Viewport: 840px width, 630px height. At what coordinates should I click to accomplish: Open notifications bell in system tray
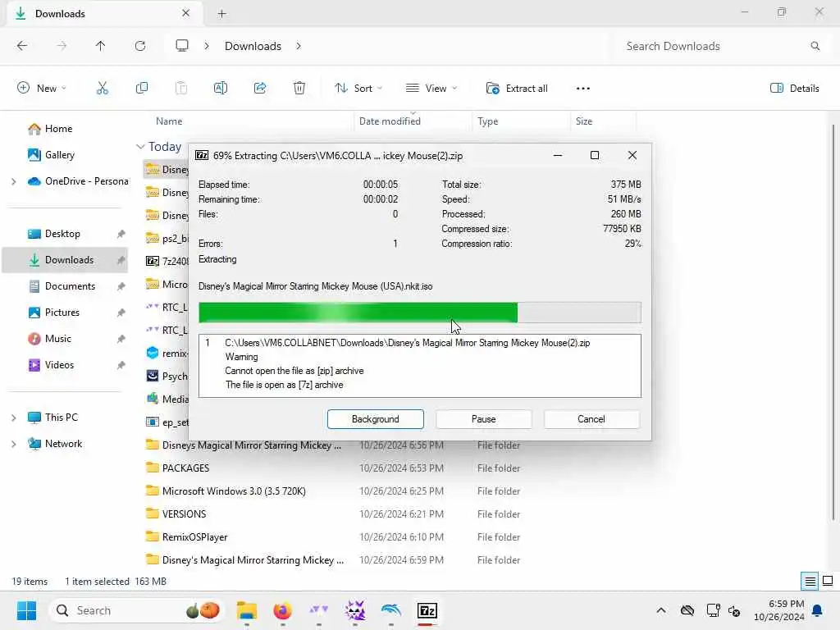point(818,610)
